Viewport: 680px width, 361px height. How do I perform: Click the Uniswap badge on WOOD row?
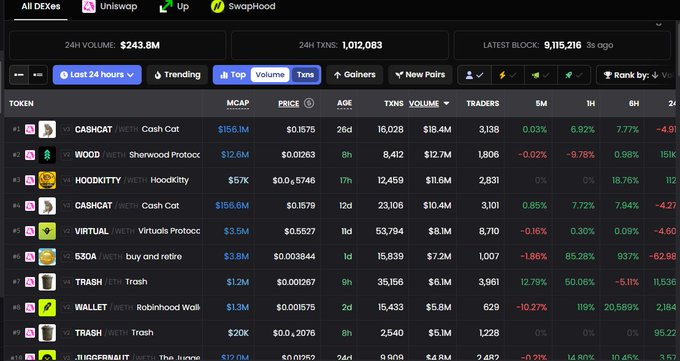pos(30,155)
